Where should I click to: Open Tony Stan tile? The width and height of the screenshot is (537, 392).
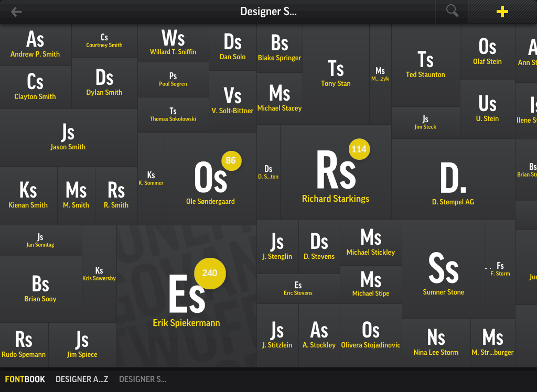336,74
